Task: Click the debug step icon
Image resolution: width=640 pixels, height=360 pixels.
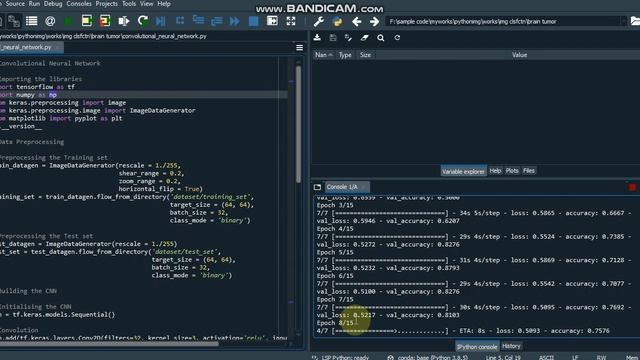Action: click(180, 20)
